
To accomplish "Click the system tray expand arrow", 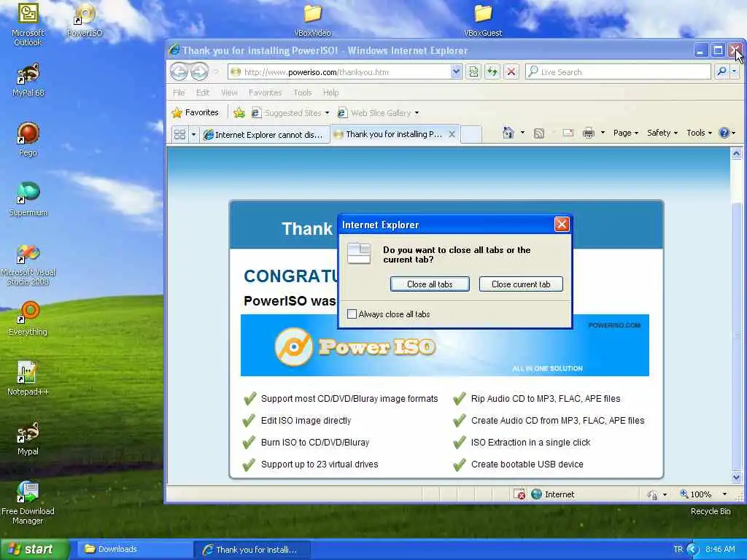I will pyautogui.click(x=693, y=550).
